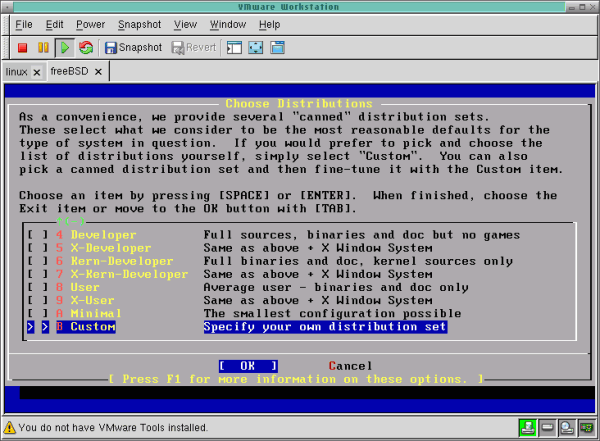
Task: Click 'Average user - binaries and doc only'
Action: (336, 287)
